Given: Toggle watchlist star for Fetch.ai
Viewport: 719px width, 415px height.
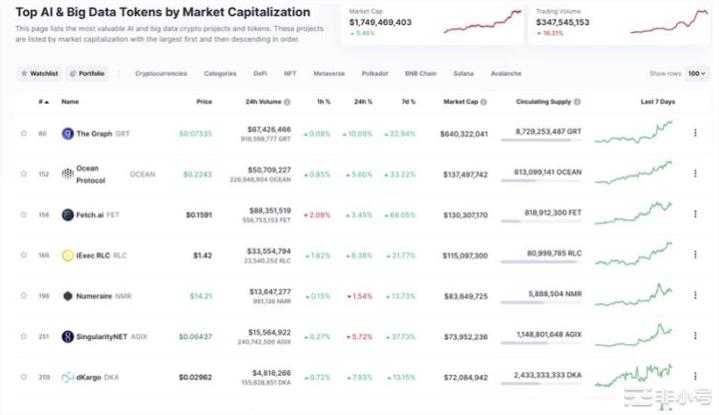Looking at the screenshot, I should 24,214.
